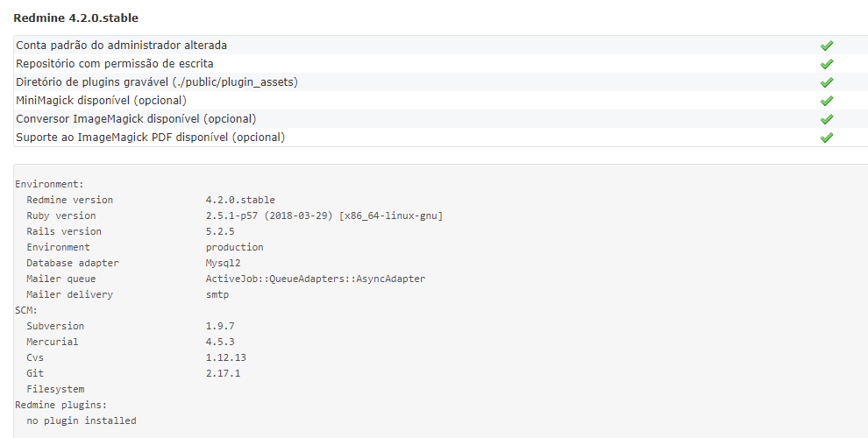
Task: Click the 'Rails version' label
Action: point(64,231)
